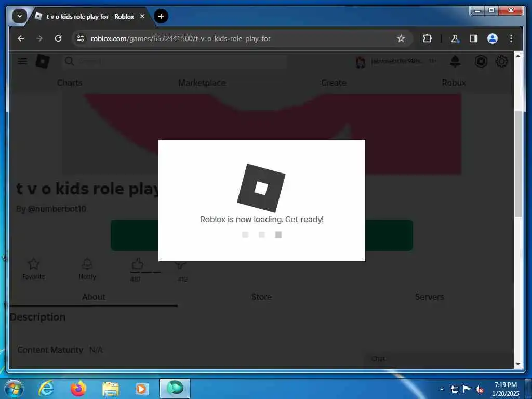532x399 pixels.
Task: Click the browser forward arrow
Action: point(39,38)
